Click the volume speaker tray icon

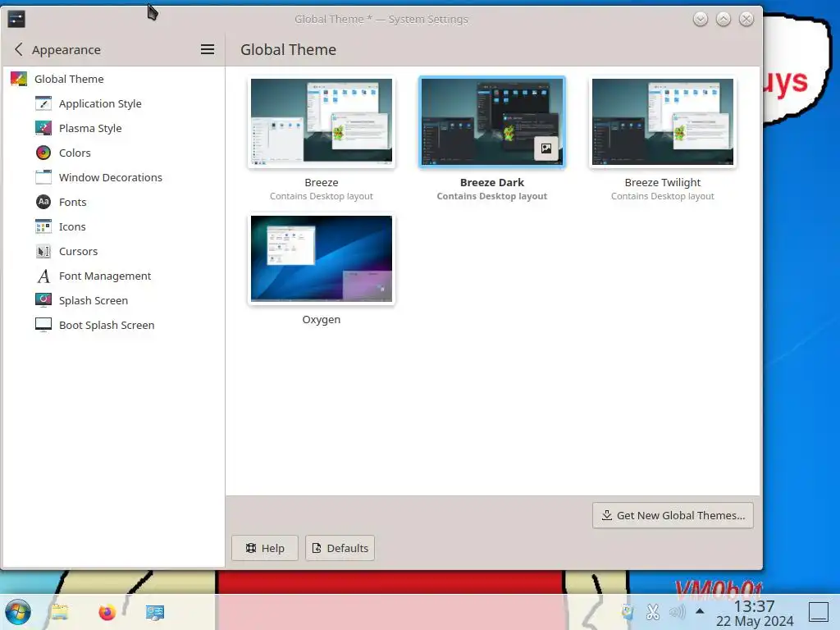pyautogui.click(x=677, y=612)
